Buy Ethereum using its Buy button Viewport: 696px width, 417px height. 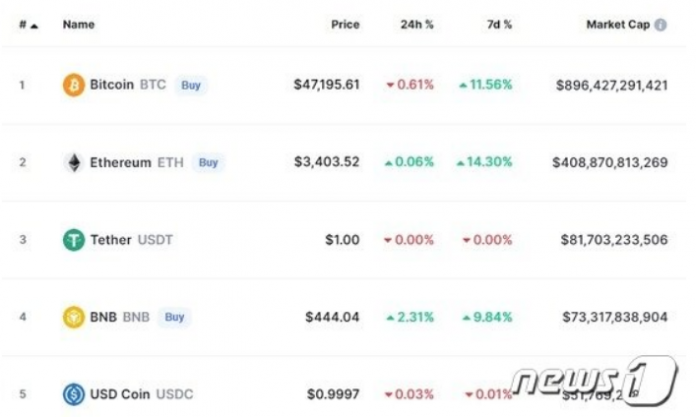point(208,163)
